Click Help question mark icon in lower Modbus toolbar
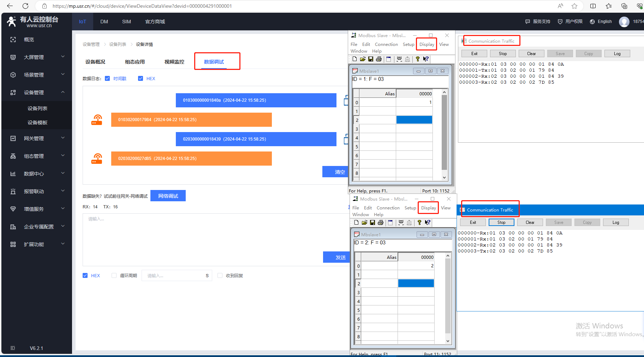This screenshot has height=357, width=644. point(419,222)
